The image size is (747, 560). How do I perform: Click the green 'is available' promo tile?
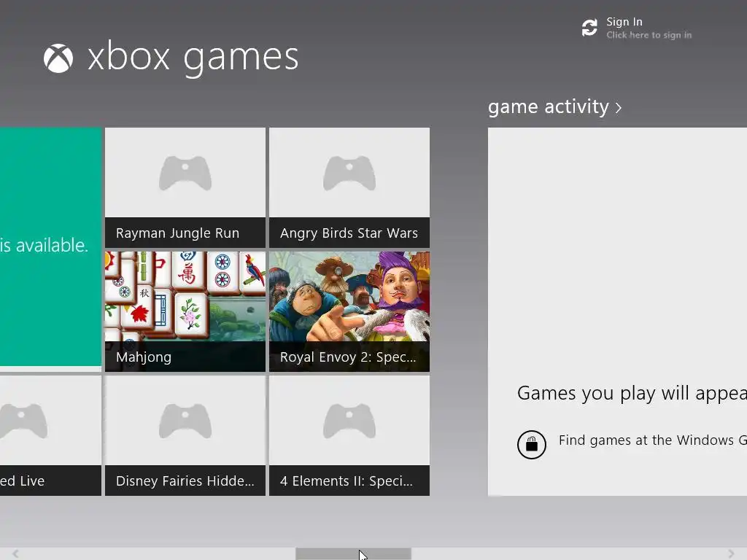(x=50, y=246)
